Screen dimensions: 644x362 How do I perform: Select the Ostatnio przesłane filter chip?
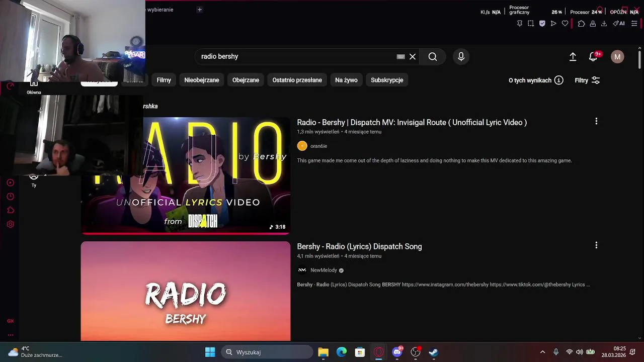(297, 80)
